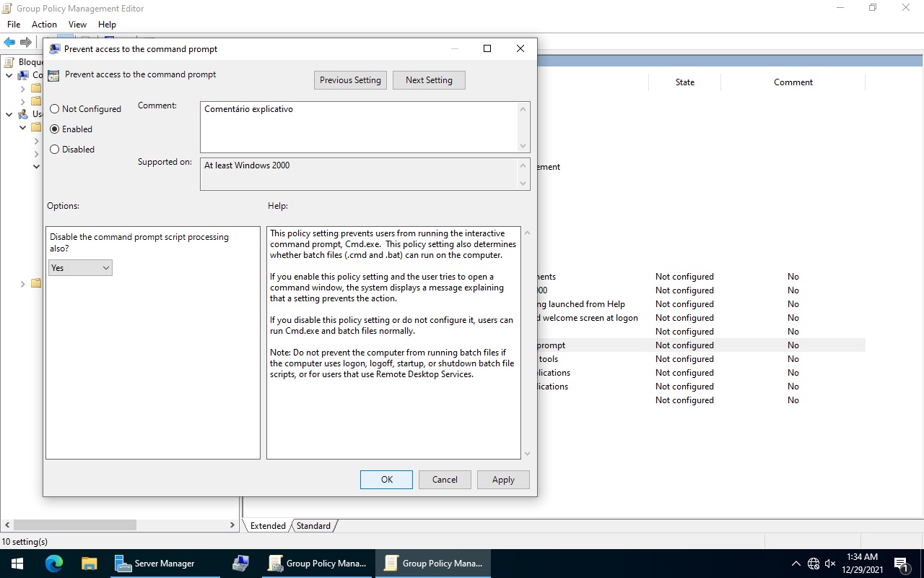The image size is (924, 578).
Task: Click the Next Setting button
Action: click(x=429, y=79)
